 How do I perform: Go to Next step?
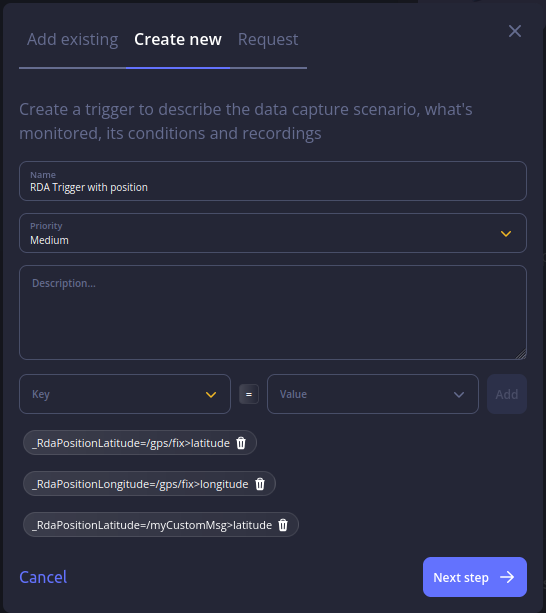tap(475, 577)
